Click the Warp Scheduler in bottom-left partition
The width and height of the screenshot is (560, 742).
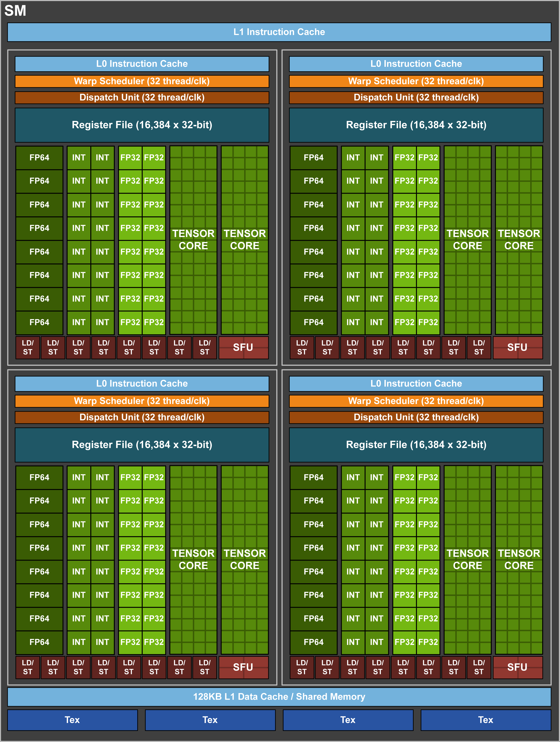pos(142,401)
